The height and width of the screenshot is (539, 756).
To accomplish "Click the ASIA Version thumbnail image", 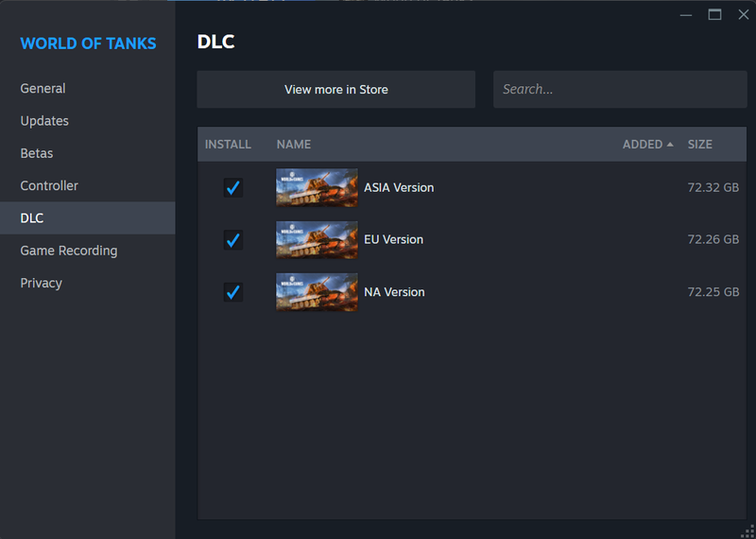I will [x=317, y=188].
